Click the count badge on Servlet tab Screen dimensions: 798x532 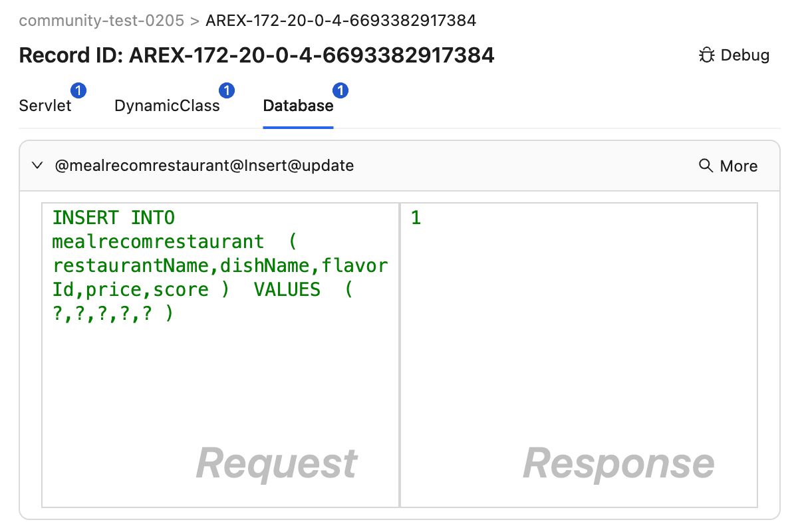coord(78,90)
